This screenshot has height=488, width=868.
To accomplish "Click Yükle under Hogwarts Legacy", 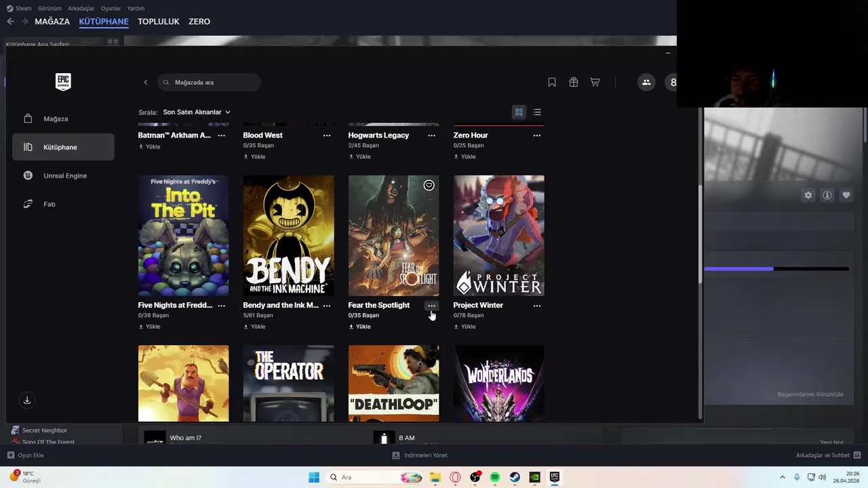I will pyautogui.click(x=359, y=157).
